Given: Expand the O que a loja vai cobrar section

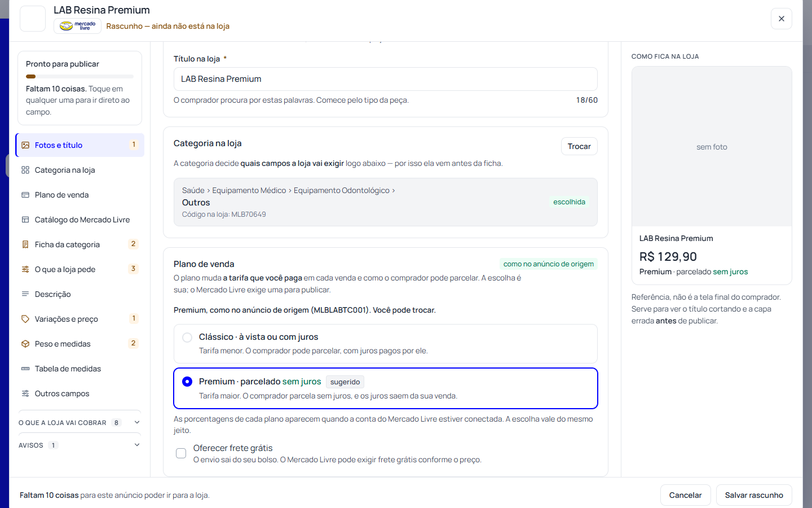Looking at the screenshot, I should [80, 423].
